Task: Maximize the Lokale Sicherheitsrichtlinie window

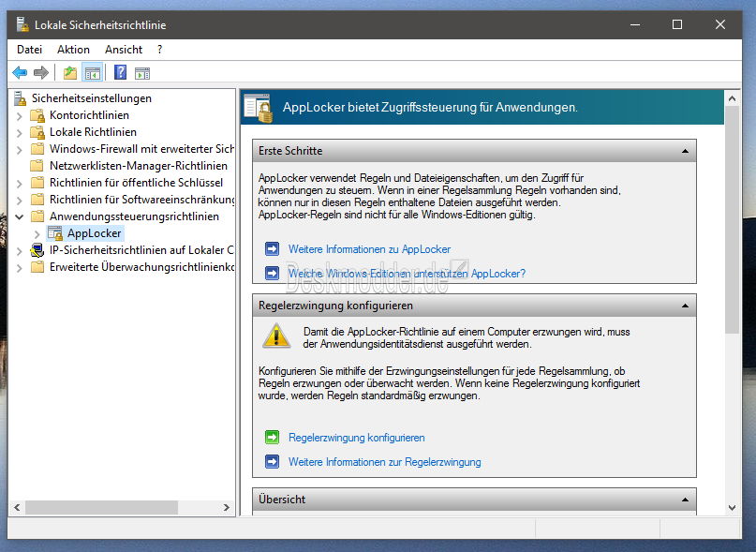Action: pyautogui.click(x=677, y=24)
